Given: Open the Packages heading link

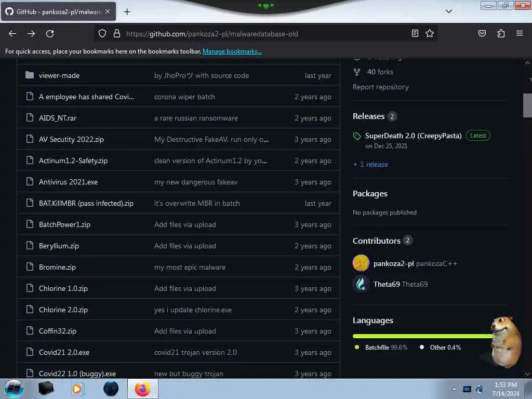Looking at the screenshot, I should click(x=370, y=194).
